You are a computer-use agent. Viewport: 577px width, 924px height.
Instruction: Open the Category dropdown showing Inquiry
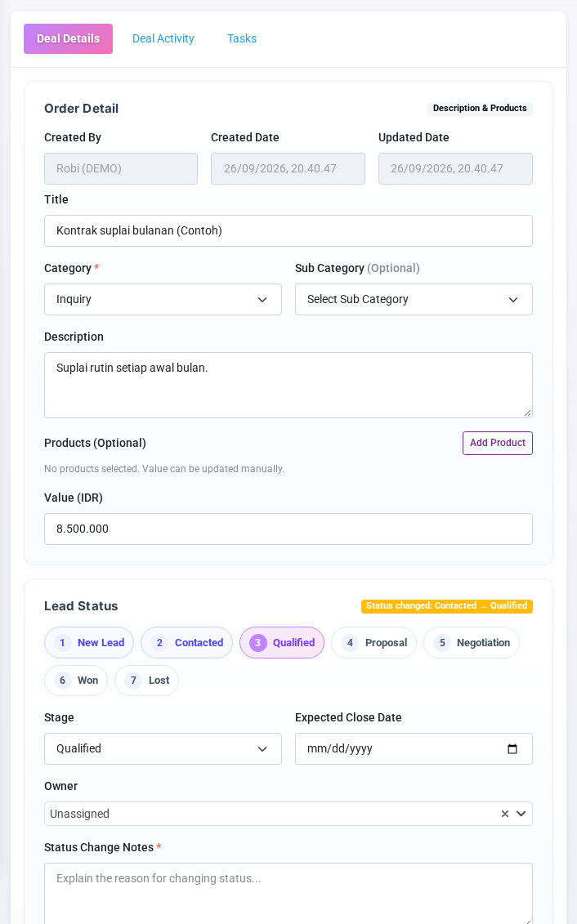163,299
